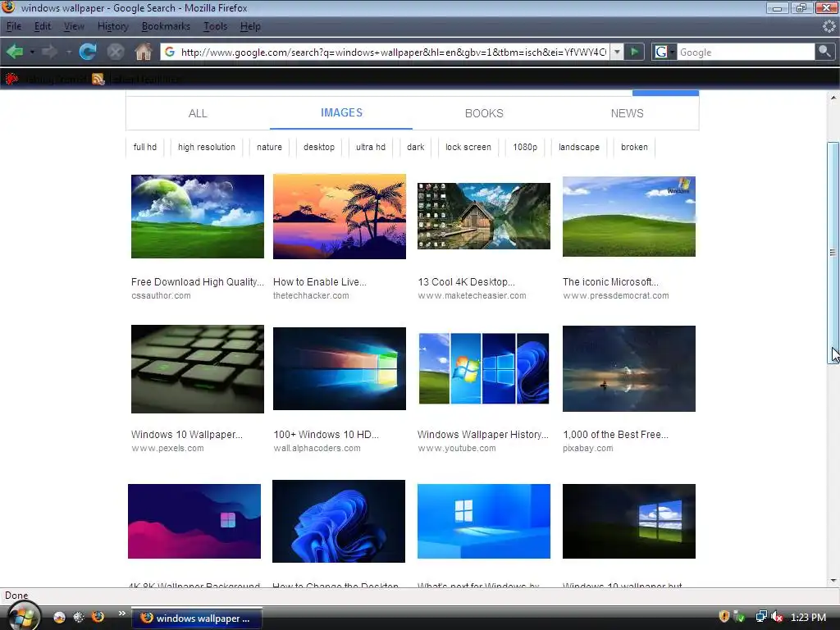Open the Bookmarks menu
Viewport: 840px width, 630px height.
pyautogui.click(x=166, y=26)
